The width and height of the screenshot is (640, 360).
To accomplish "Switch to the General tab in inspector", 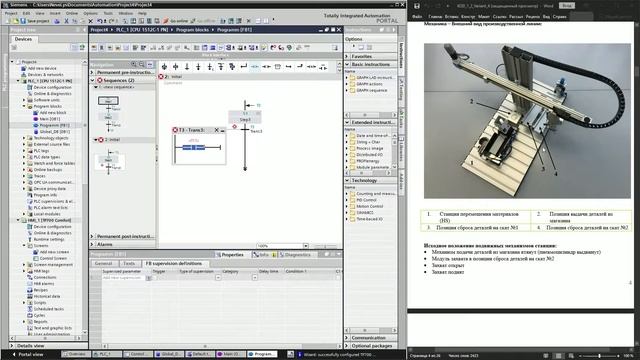I will 103,264.
